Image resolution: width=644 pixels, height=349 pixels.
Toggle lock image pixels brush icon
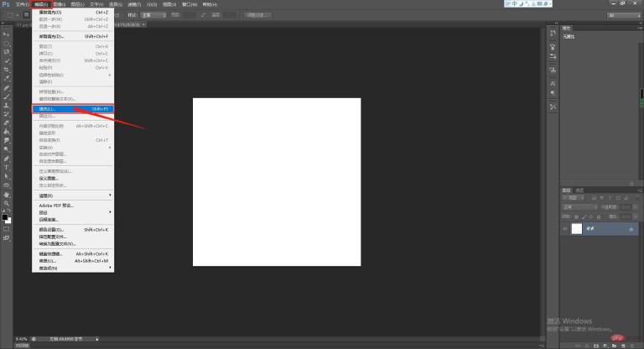click(584, 216)
